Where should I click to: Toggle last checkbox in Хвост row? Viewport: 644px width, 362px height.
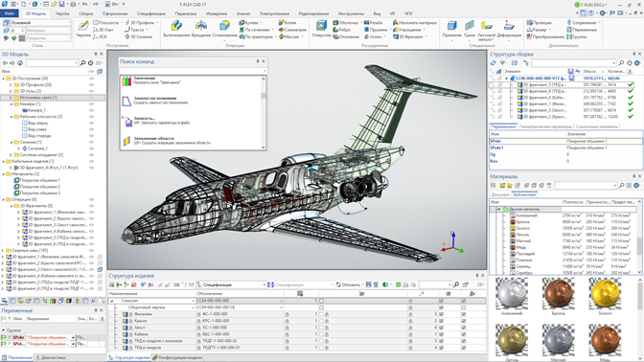464,328
